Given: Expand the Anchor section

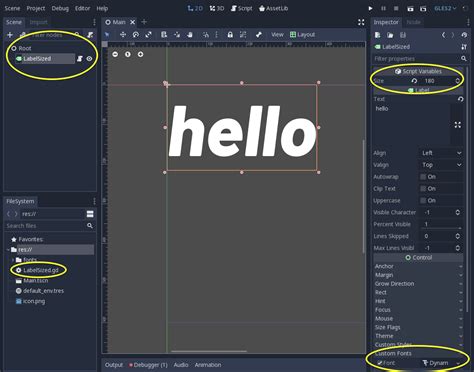Looking at the screenshot, I should 418,266.
